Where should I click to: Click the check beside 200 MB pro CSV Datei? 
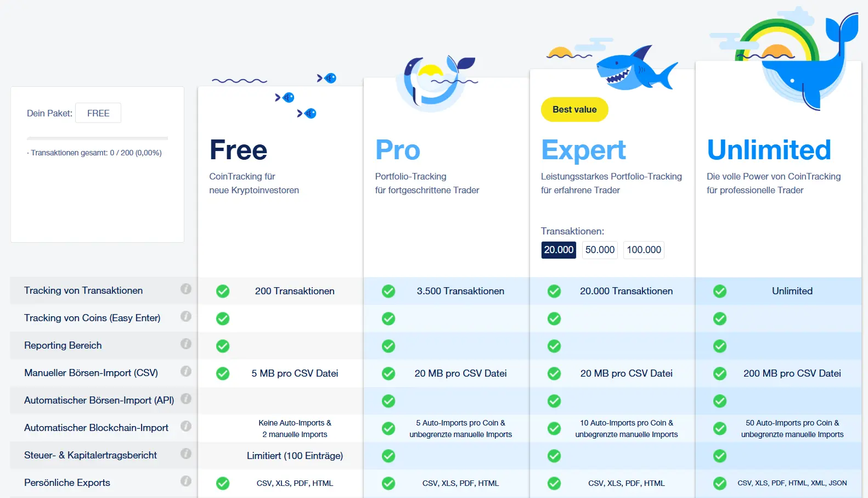(x=720, y=373)
